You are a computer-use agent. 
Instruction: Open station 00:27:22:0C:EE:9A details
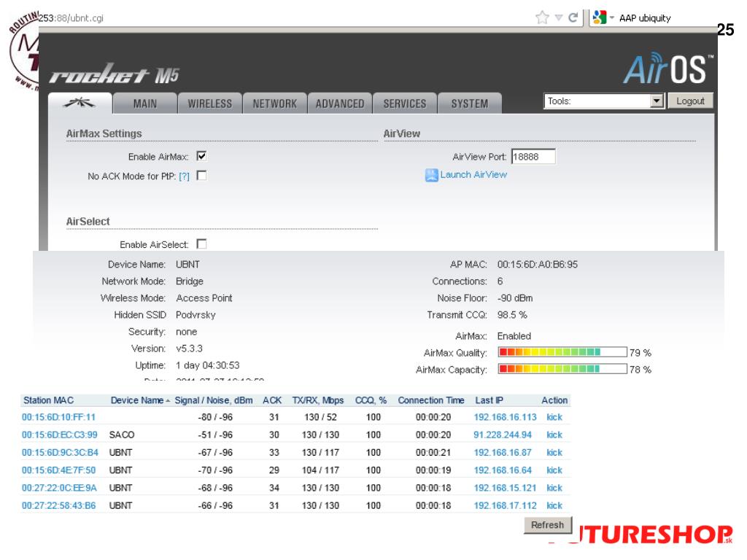[59, 488]
